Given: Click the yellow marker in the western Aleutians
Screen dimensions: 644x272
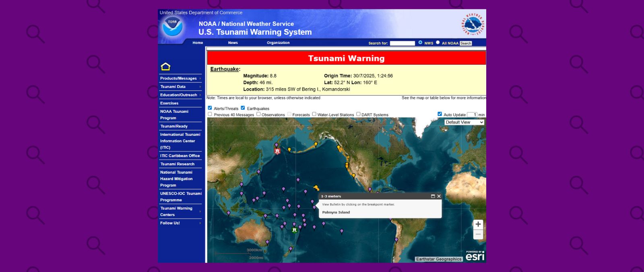Looking at the screenshot, I should pos(289,150).
